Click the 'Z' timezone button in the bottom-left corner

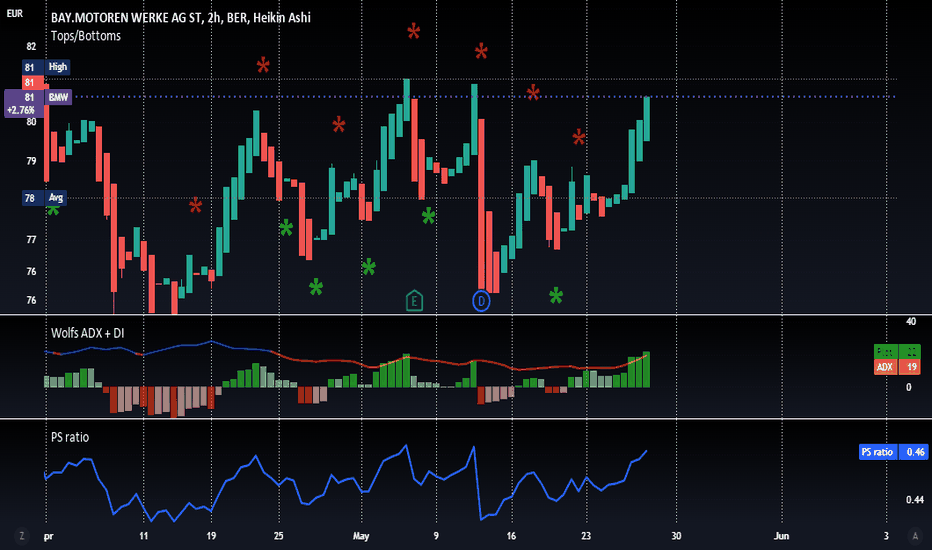click(x=21, y=536)
